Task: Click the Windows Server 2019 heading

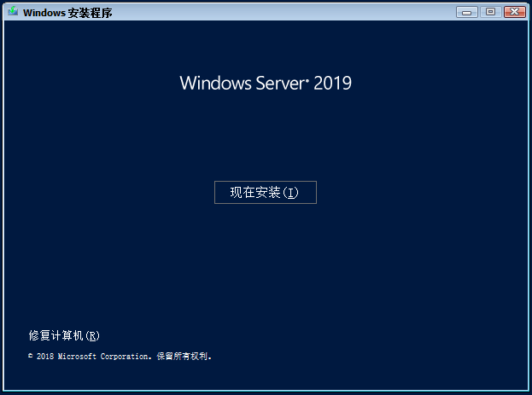Action: coord(265,83)
